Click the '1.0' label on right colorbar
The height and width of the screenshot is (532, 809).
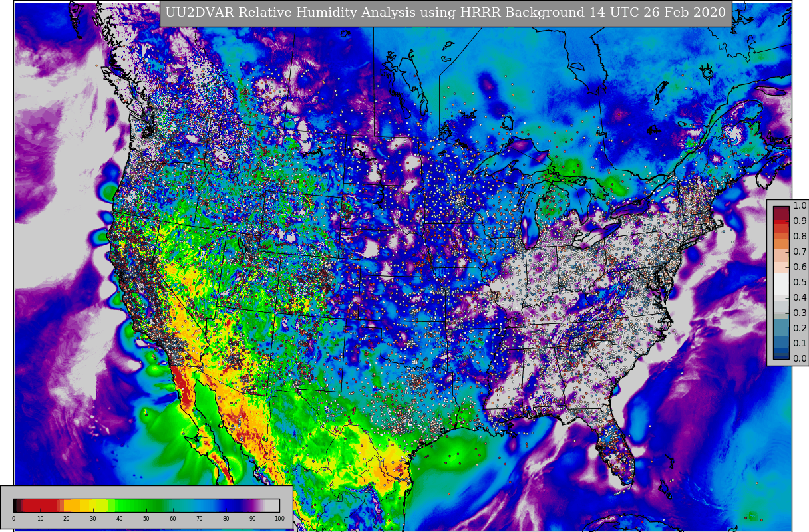800,205
